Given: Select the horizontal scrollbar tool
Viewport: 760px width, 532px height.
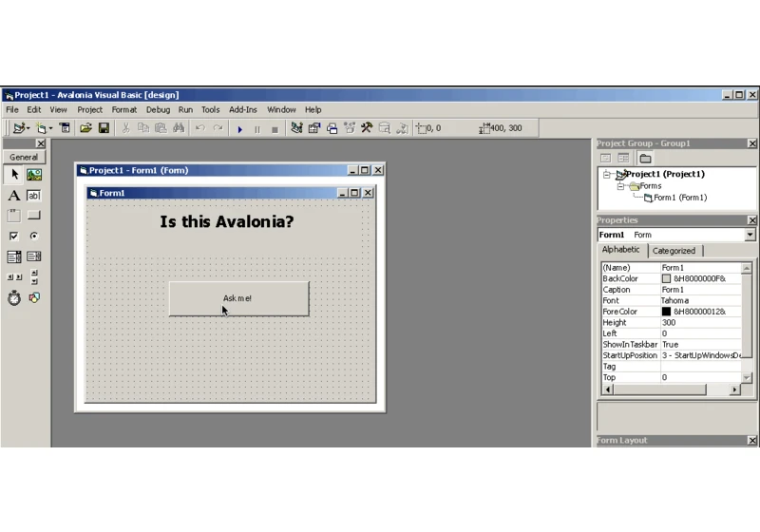Looking at the screenshot, I should pos(14,277).
